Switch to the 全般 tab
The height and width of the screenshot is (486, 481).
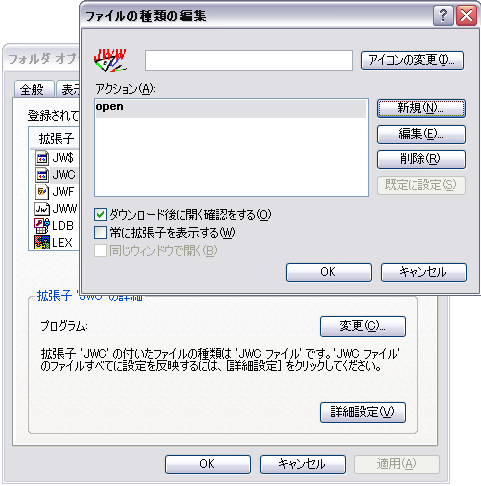click(x=34, y=89)
